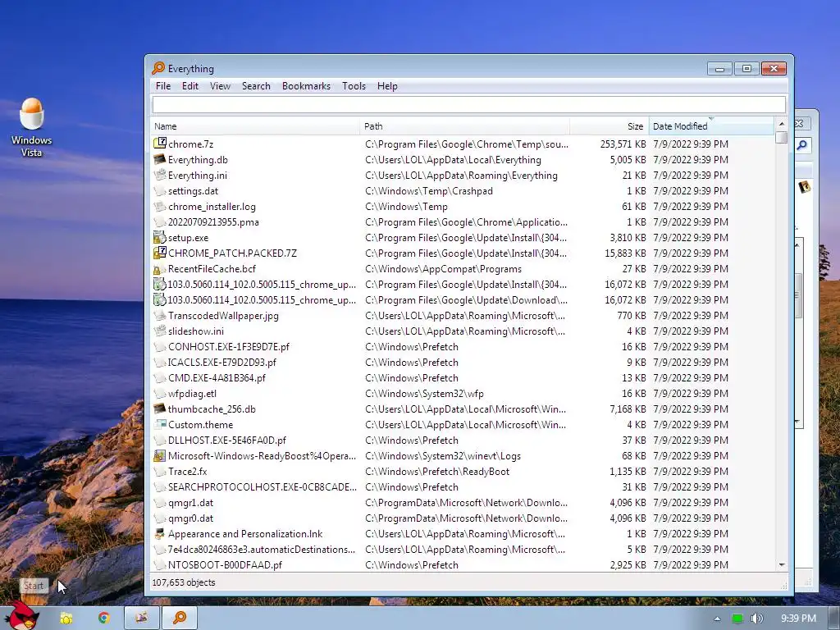Viewport: 840px width, 630px height.
Task: Select DLLHOST.EXE-5E46FA0D.pf file
Action: [226, 441]
